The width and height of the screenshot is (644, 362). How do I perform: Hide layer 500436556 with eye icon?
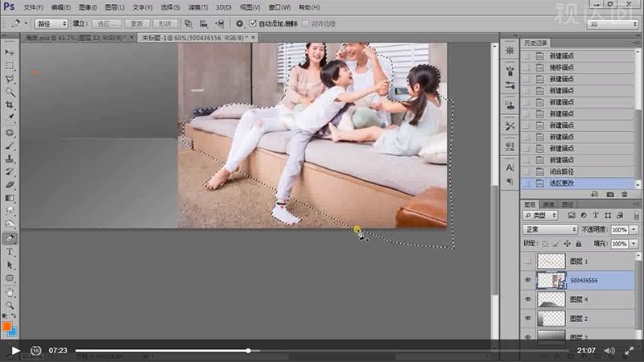click(x=528, y=280)
